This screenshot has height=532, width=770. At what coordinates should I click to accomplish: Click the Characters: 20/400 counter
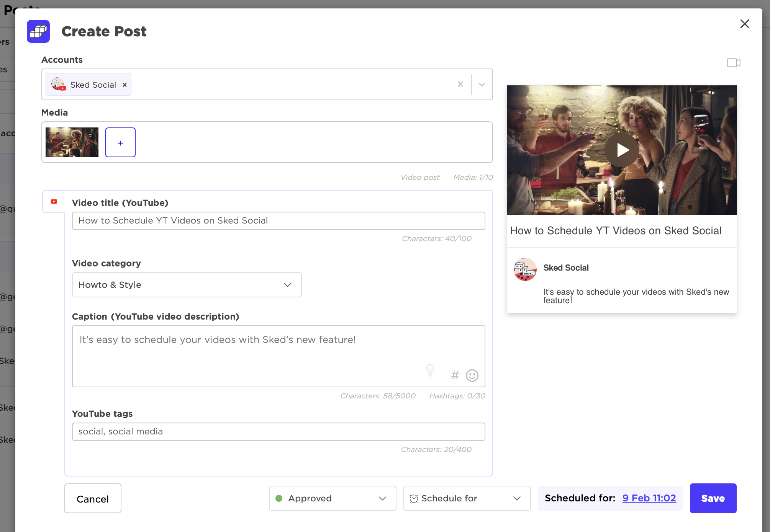point(436,449)
